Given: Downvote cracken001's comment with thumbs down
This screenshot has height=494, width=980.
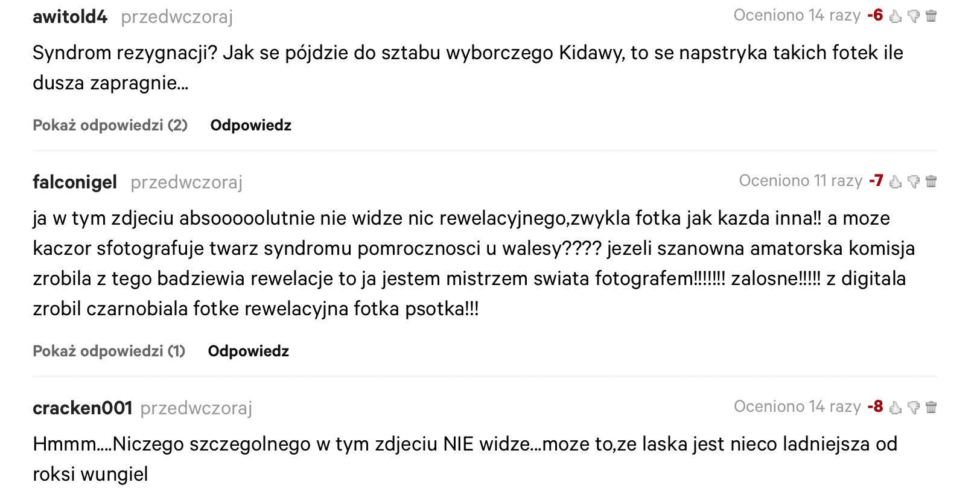Looking at the screenshot, I should click(x=914, y=407).
